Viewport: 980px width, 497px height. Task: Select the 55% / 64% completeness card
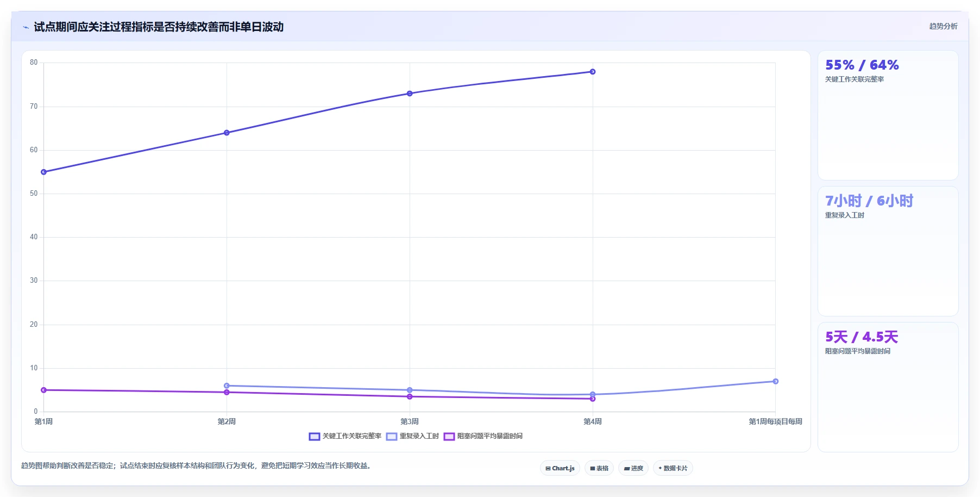(888, 115)
